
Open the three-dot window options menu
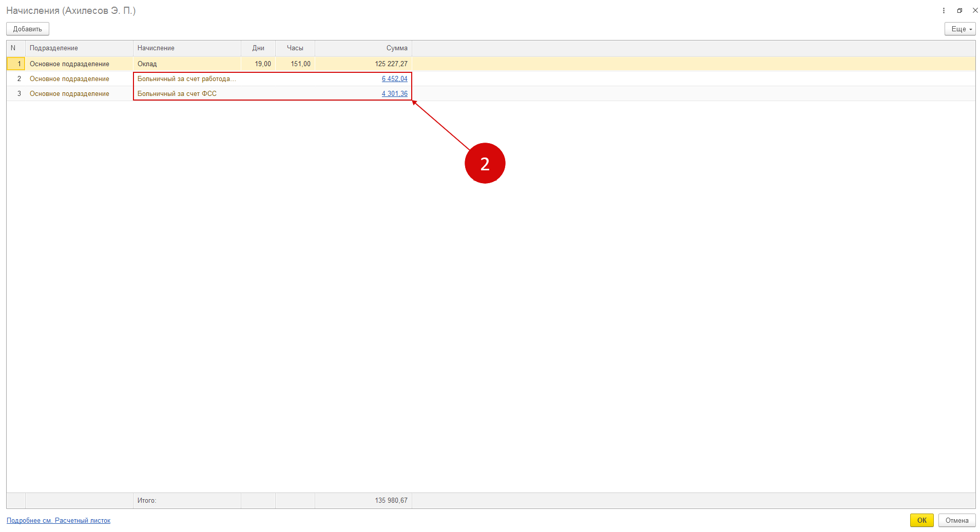[944, 11]
